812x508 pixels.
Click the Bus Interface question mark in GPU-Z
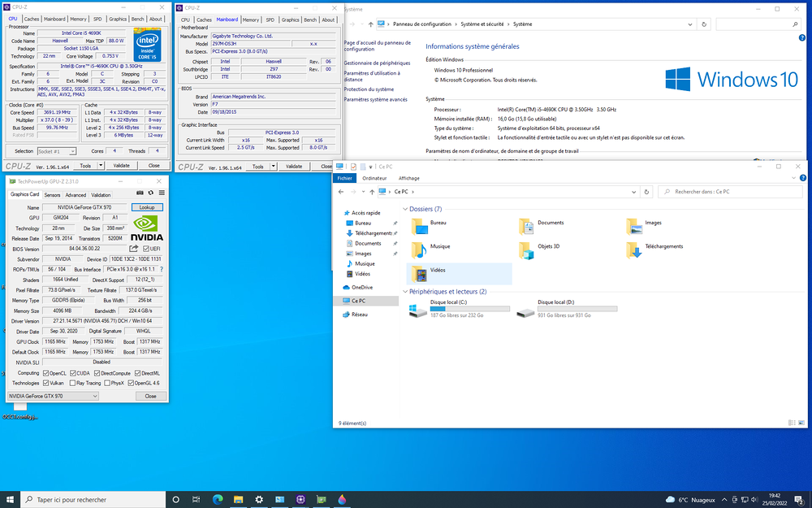click(162, 270)
